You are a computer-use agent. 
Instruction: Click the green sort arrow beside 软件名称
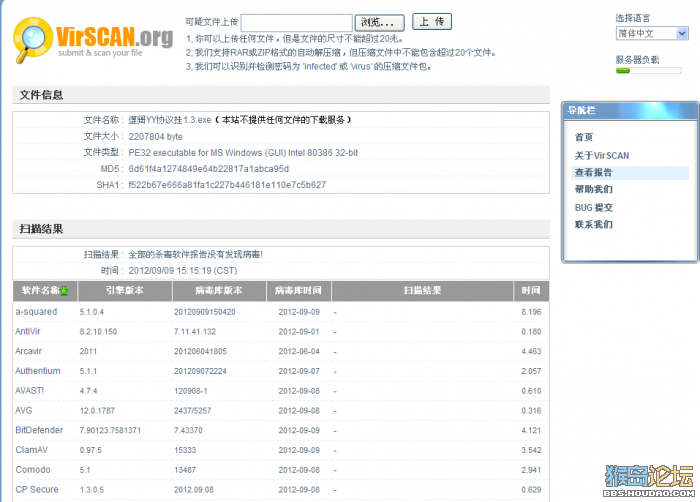point(64,291)
